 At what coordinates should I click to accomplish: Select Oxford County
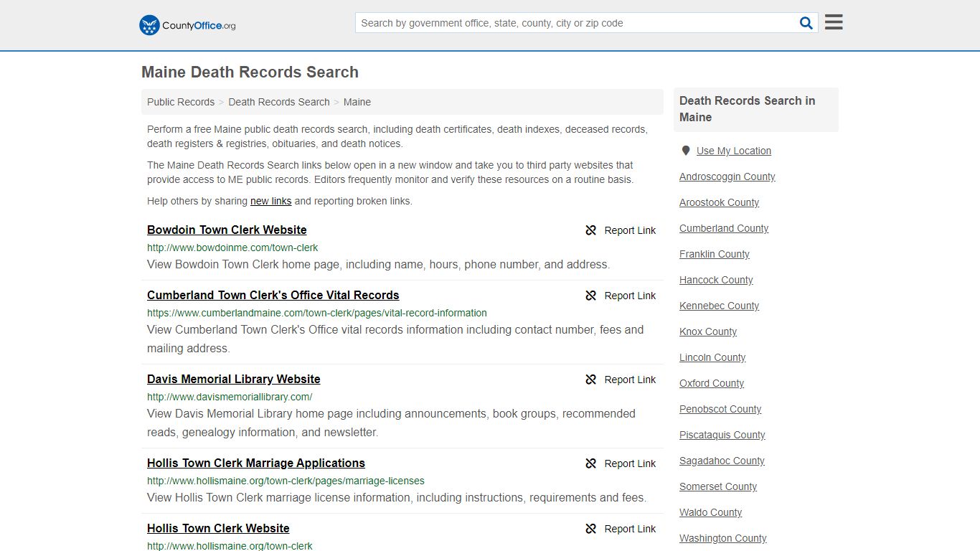pyautogui.click(x=712, y=383)
